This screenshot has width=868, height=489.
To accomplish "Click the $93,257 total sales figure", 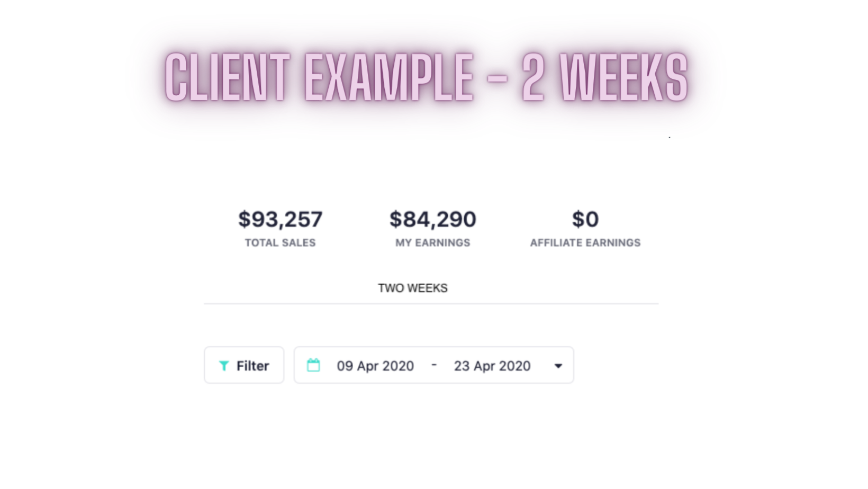I will (281, 219).
